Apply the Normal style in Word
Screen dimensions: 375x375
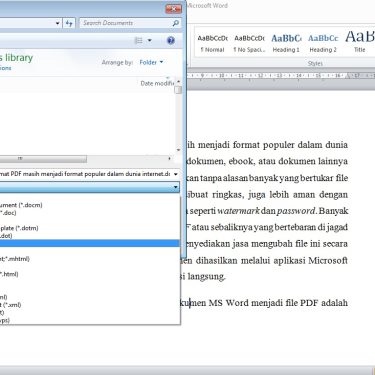pos(212,43)
